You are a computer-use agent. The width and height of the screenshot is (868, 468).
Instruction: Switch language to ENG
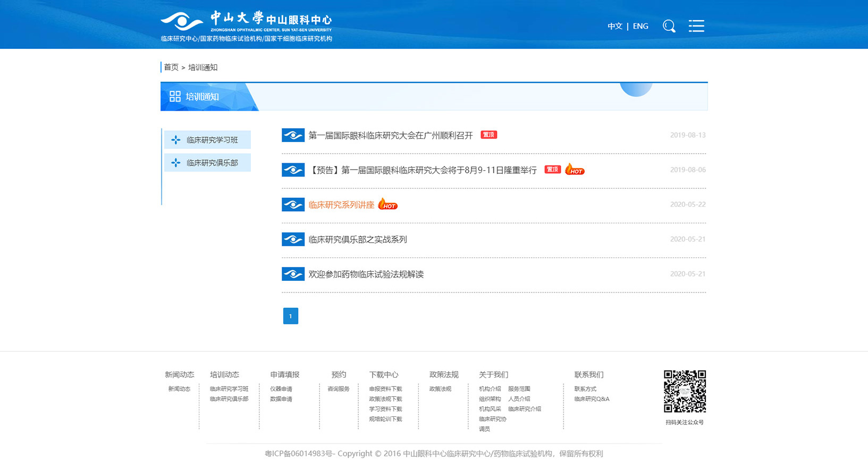pos(641,26)
